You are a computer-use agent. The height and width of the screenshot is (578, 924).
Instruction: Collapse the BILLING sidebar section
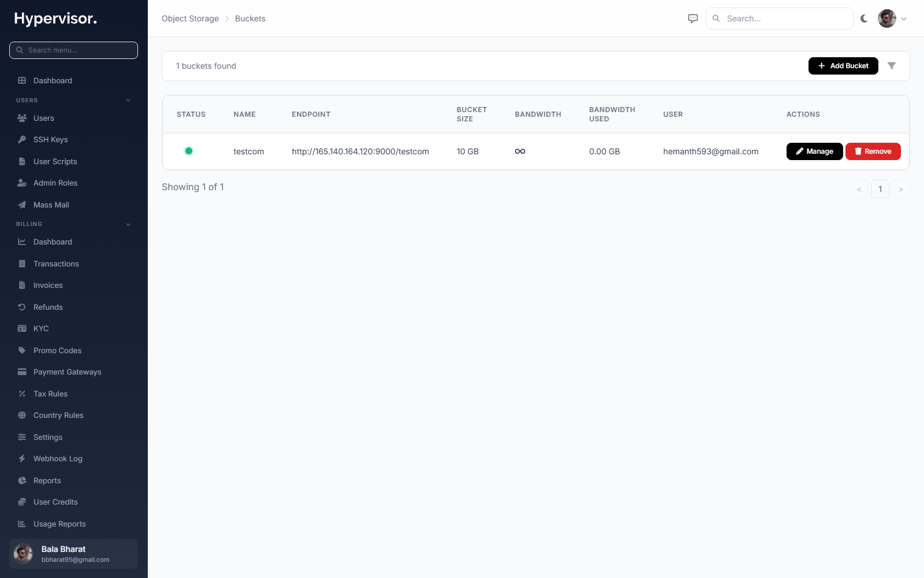[128, 224]
